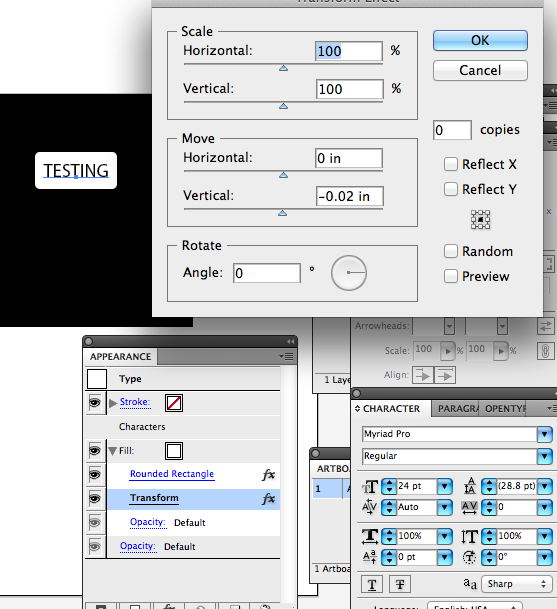Screen dimensions: 557x609
Task: Open the Appearance panel options menu icon
Action: [286, 357]
